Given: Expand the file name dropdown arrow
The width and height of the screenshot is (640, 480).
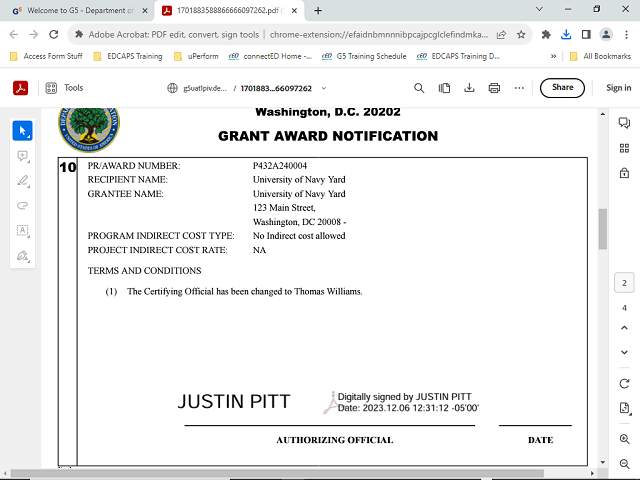Looking at the screenshot, I should point(324,88).
